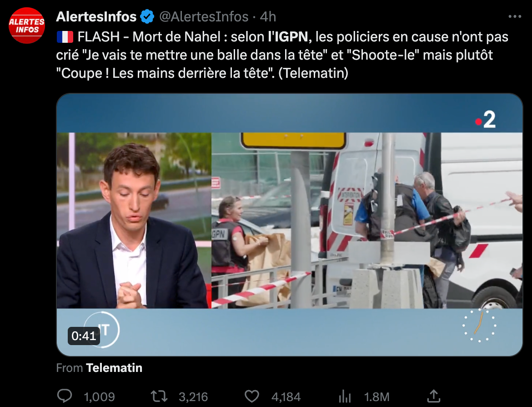The image size is (532, 407).
Task: View analytics via the bar chart icon
Action: 345,396
